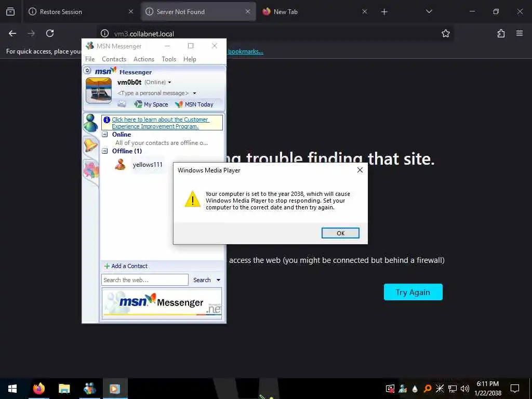
Task: Select contact yellows111
Action: click(x=147, y=165)
